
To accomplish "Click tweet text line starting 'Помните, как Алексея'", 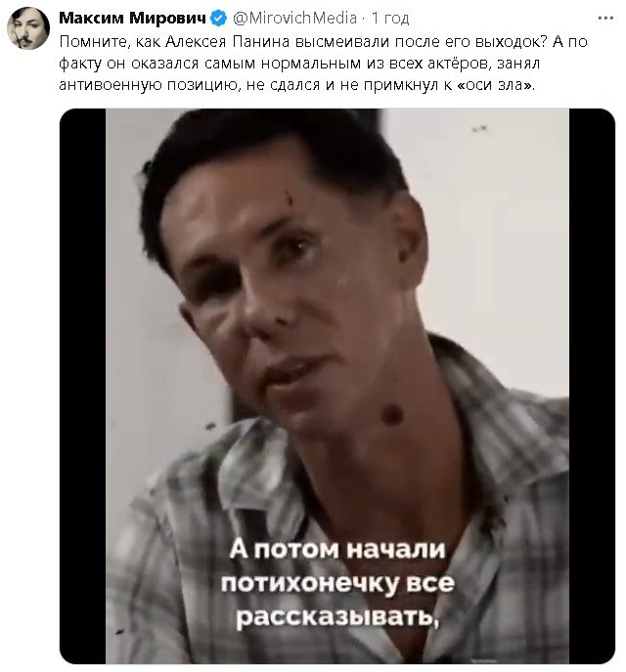I will (323, 41).
